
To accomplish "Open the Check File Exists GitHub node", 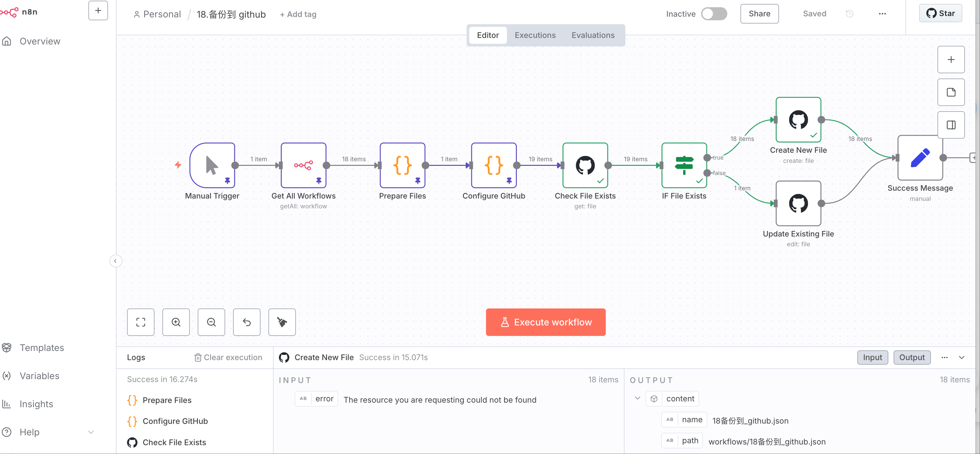I will pos(585,165).
